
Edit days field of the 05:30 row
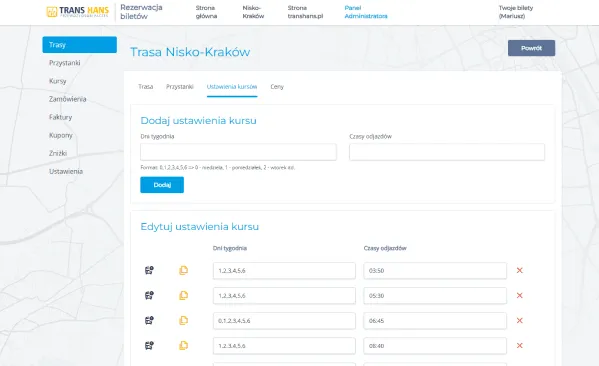click(284, 296)
